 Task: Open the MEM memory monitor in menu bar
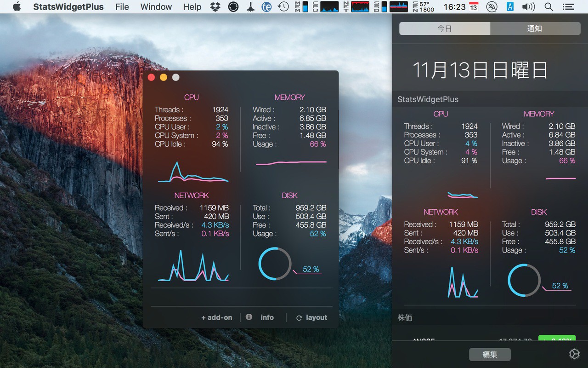[x=301, y=7]
